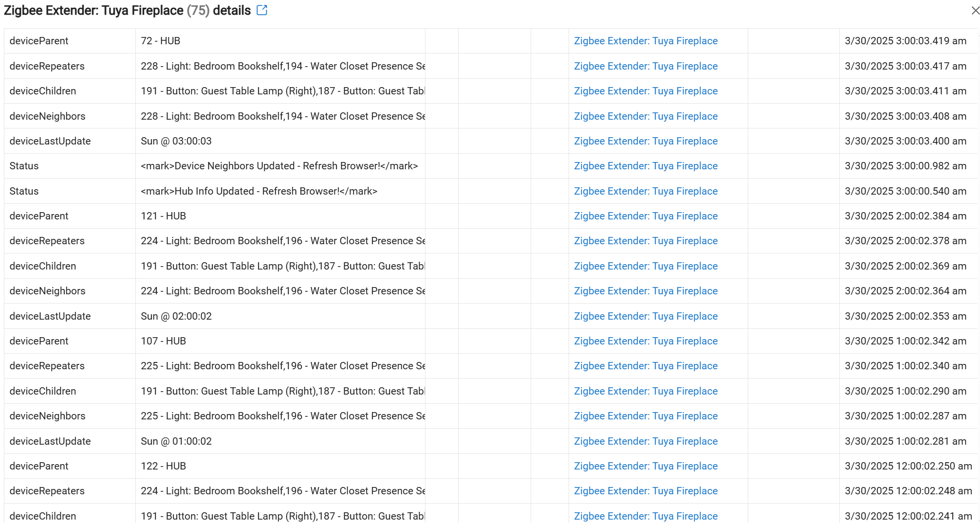Image resolution: width=980 pixels, height=523 pixels.
Task: Click "Sun @ 03:00:03" deviceLastUpdate value
Action: [x=176, y=141]
